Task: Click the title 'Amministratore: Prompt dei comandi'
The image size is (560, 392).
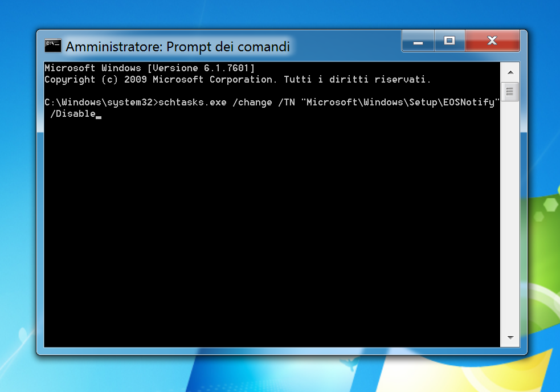Action: point(178,47)
